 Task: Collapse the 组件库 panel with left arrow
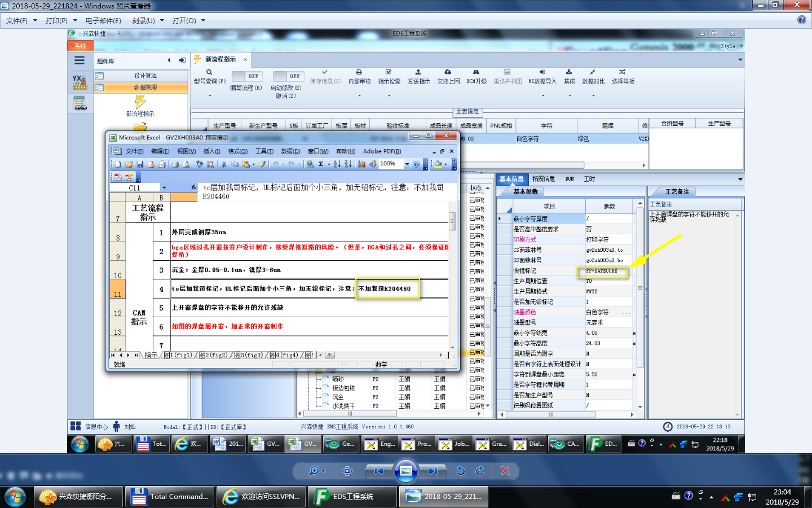pyautogui.click(x=169, y=60)
